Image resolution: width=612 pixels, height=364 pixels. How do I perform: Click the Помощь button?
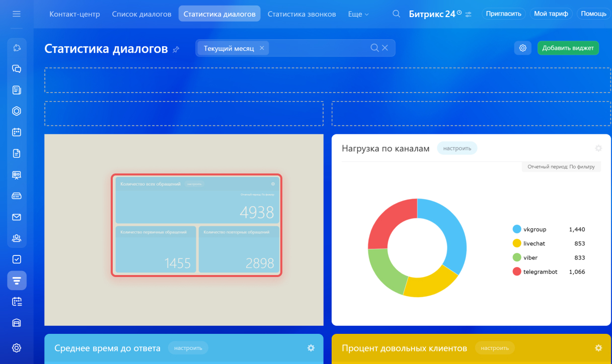tap(594, 14)
